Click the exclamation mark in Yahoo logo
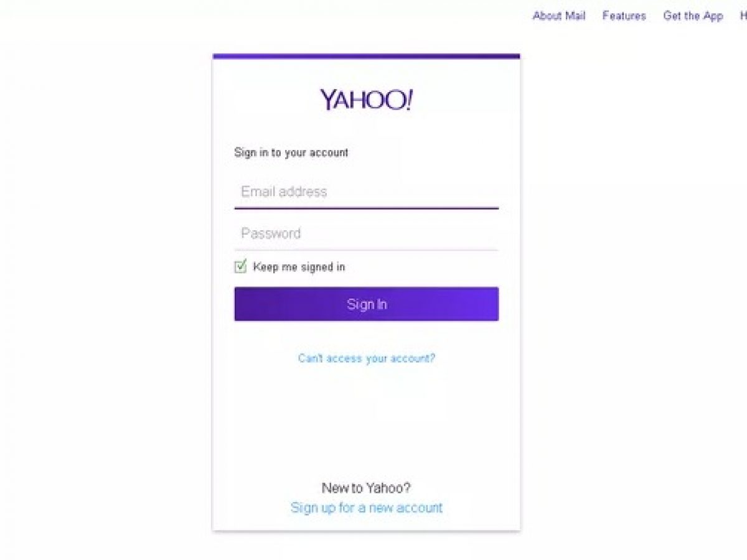The height and width of the screenshot is (560, 747). 408,100
